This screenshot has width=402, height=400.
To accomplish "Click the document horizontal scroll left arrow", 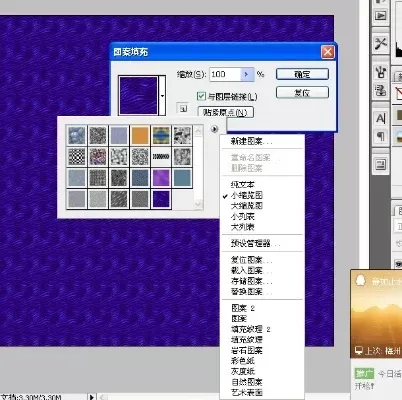I will 103,397.
